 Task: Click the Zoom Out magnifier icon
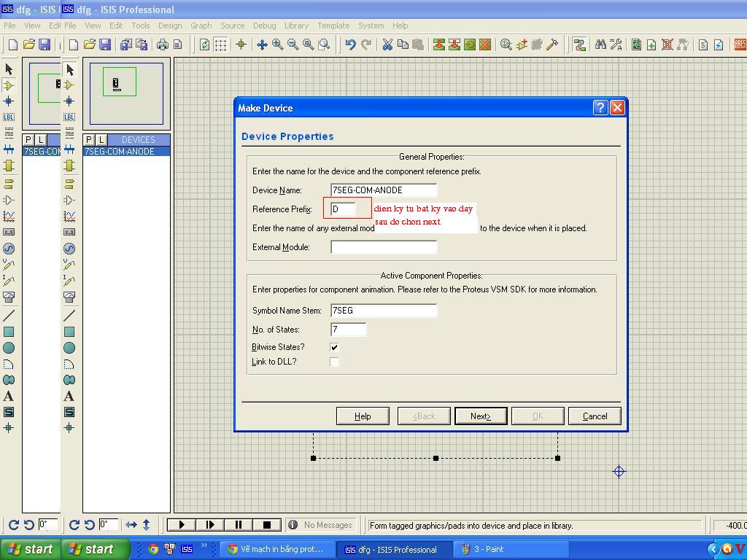point(293,44)
